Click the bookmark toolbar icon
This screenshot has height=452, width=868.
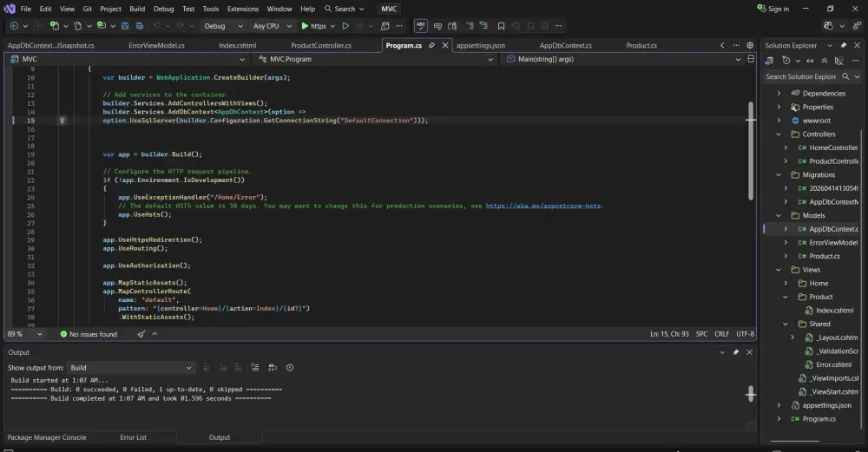coord(501,26)
